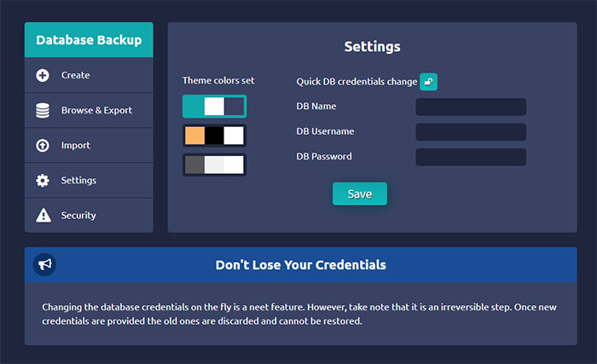
Task: Choose the orange, black, white theme set
Action: 214,136
